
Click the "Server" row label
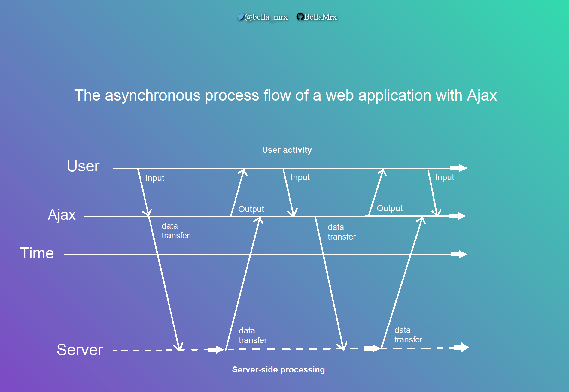(x=80, y=350)
